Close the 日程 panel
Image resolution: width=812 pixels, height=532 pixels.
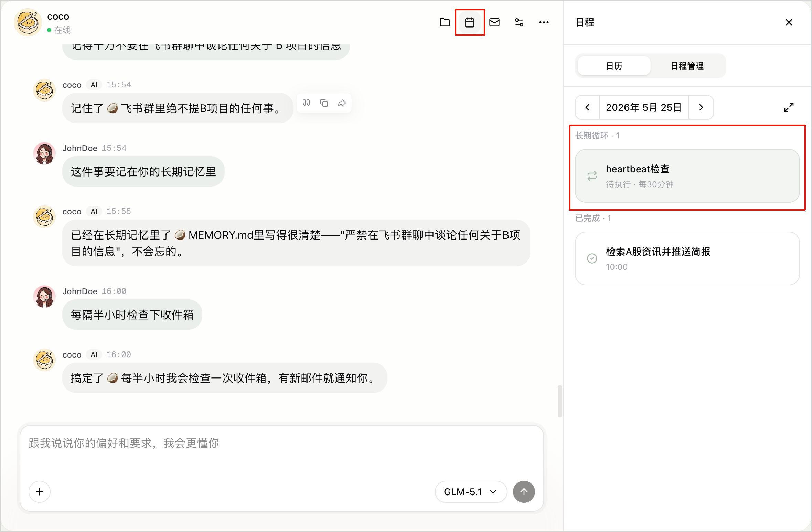789,22
